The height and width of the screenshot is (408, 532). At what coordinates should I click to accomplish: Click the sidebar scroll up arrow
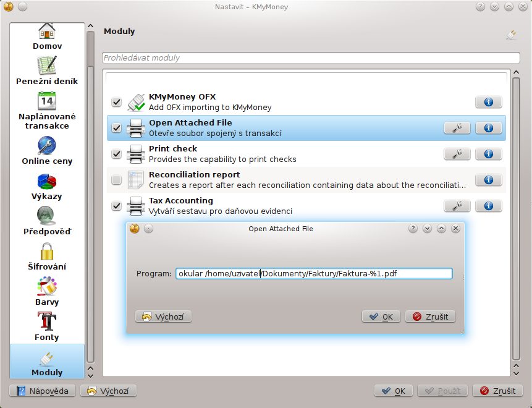click(90, 26)
